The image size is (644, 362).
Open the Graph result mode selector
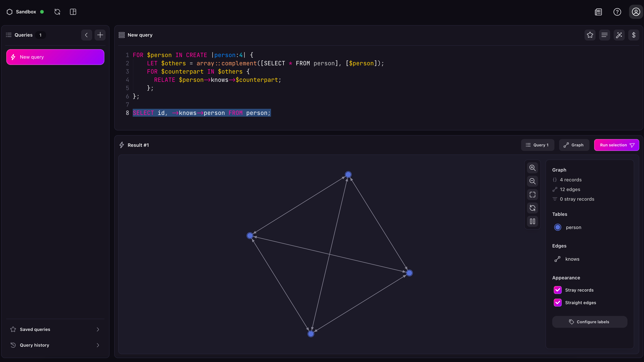574,145
